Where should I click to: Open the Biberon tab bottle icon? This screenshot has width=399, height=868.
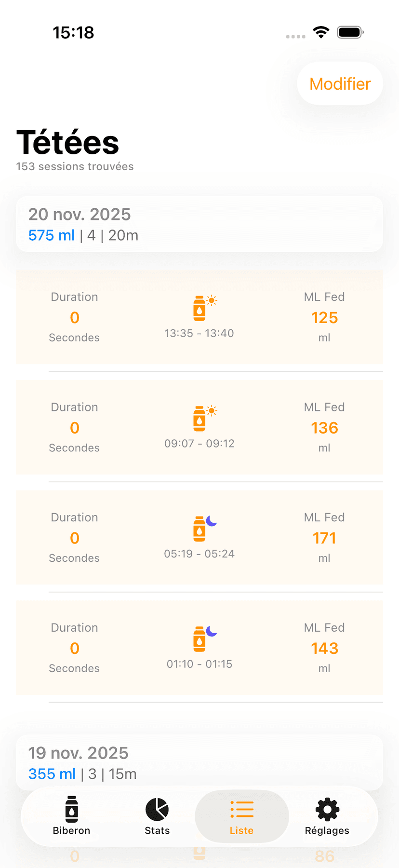point(72,809)
